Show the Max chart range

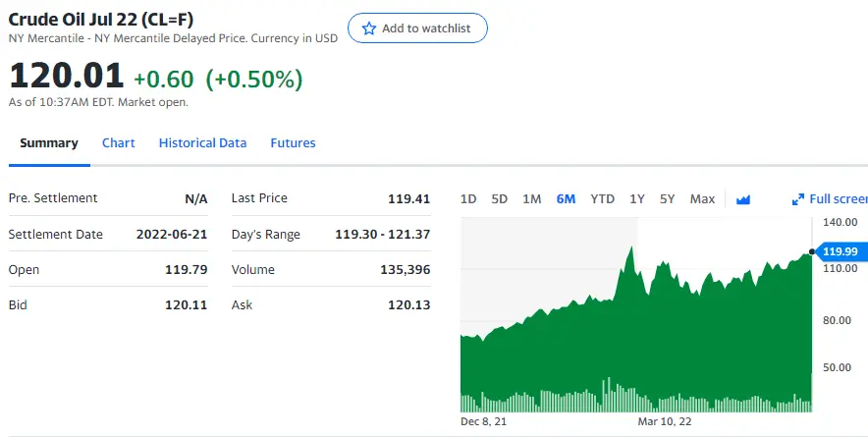click(702, 199)
